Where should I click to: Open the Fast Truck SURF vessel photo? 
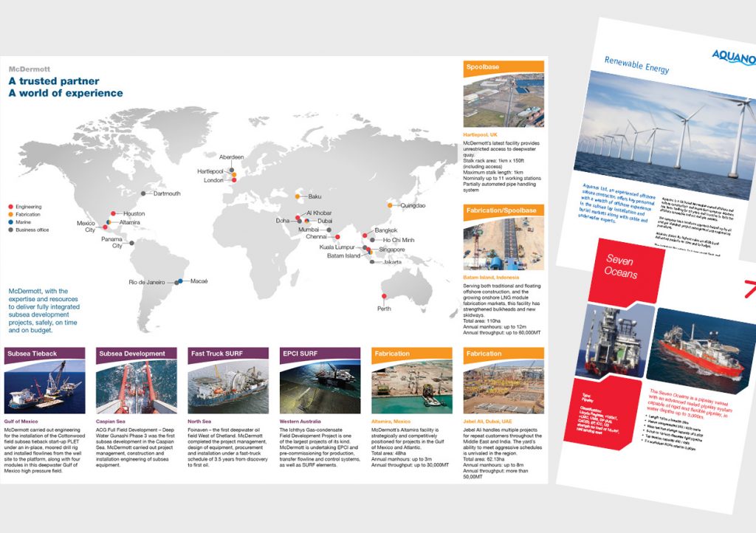coord(230,386)
